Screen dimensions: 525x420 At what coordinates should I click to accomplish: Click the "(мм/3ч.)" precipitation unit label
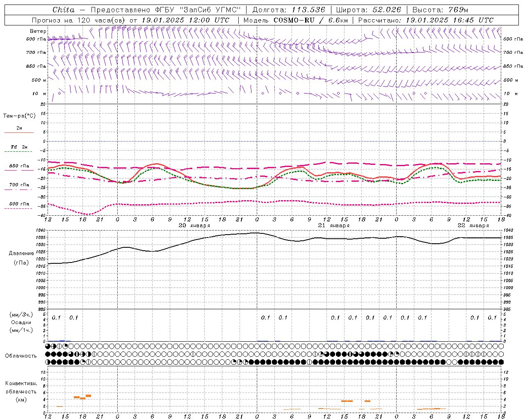[x=21, y=315]
